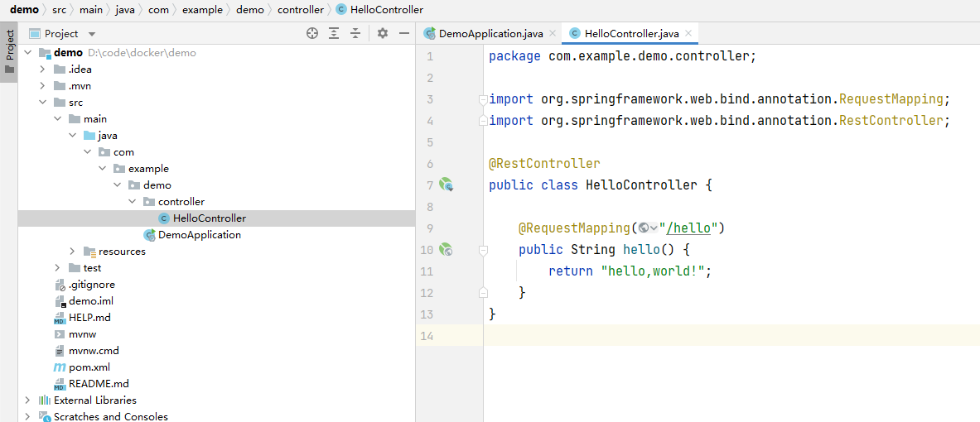Click the HelloController class 'C' icon in tree
Viewport: 980px width, 422px height.
click(164, 218)
